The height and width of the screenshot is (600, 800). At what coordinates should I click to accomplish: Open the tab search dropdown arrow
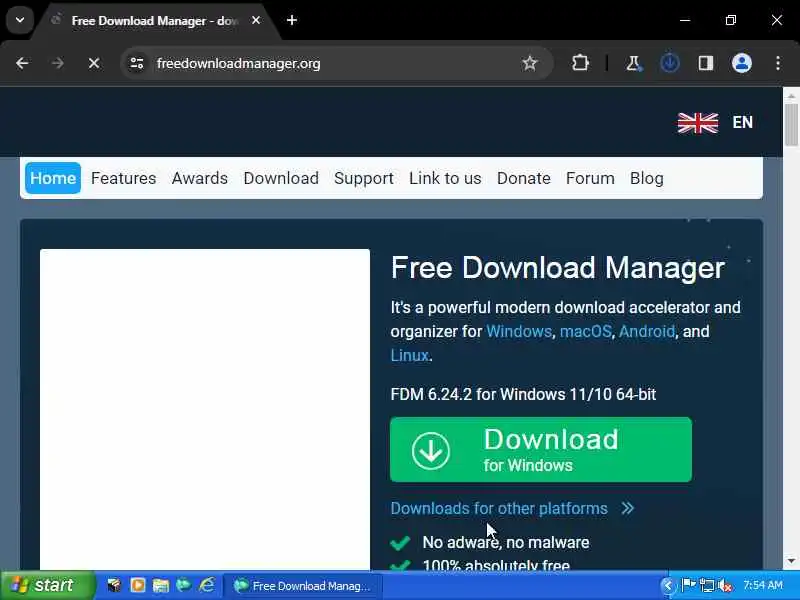[x=20, y=20]
